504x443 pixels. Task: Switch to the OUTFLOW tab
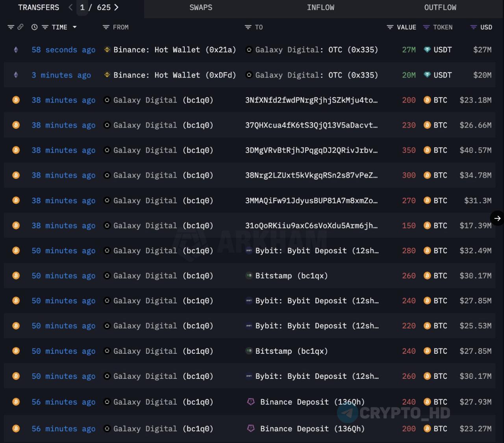coord(440,7)
